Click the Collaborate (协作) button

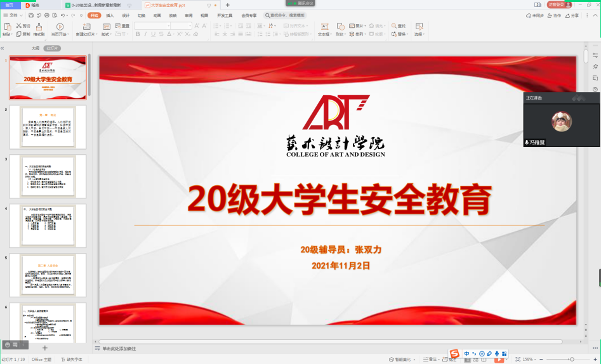554,15
